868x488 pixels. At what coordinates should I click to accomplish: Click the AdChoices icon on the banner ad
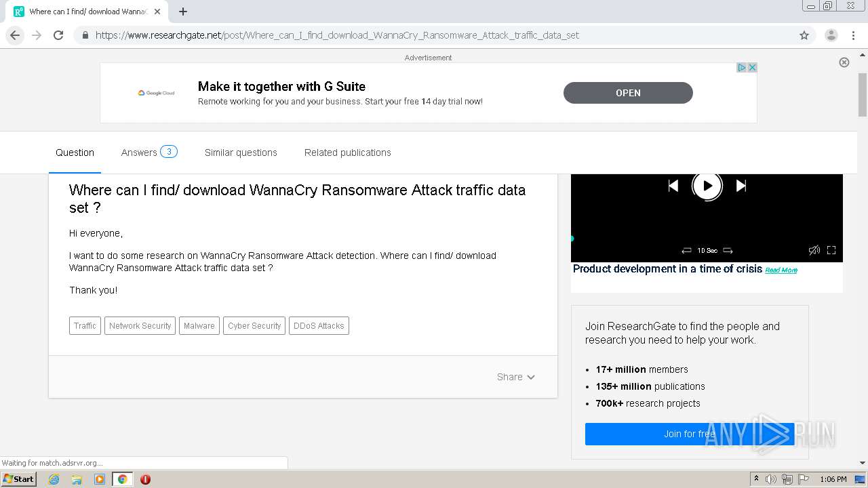tap(742, 67)
